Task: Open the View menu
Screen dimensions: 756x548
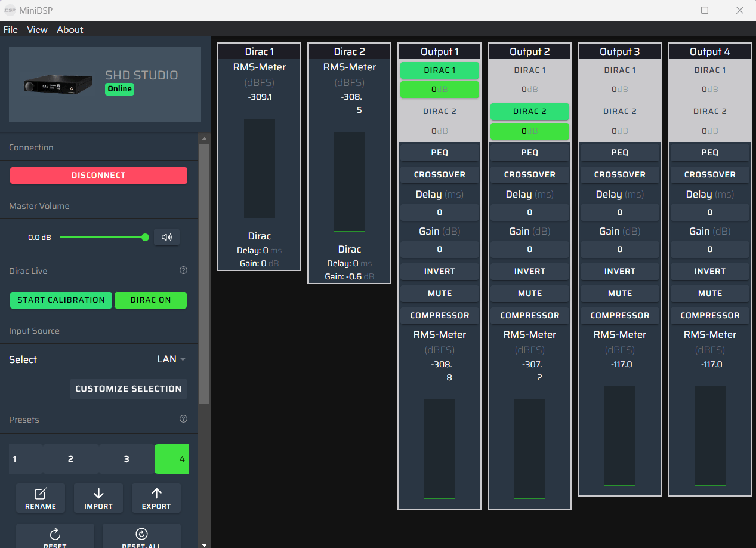Action: pos(37,29)
